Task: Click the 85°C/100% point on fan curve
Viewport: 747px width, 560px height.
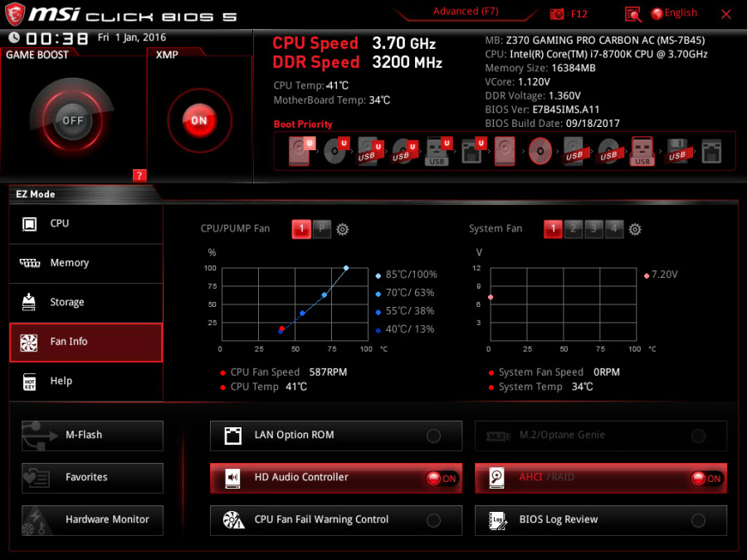Action: point(346,268)
